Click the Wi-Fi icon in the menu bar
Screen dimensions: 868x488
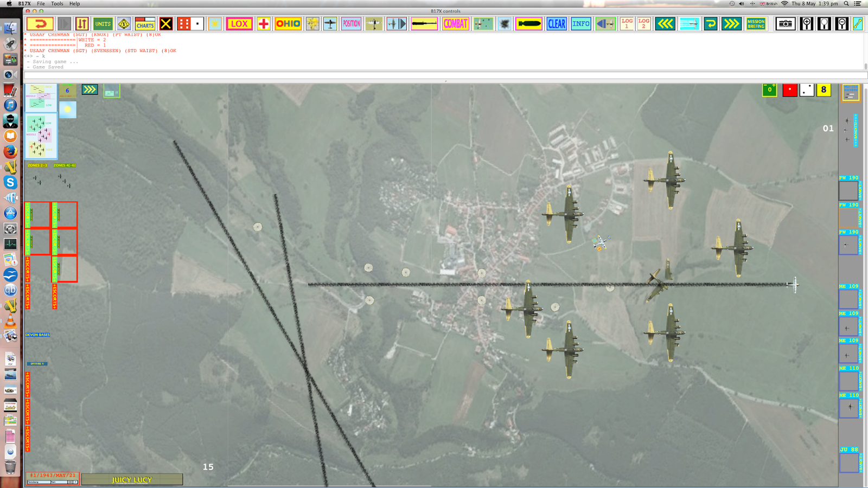pos(784,4)
